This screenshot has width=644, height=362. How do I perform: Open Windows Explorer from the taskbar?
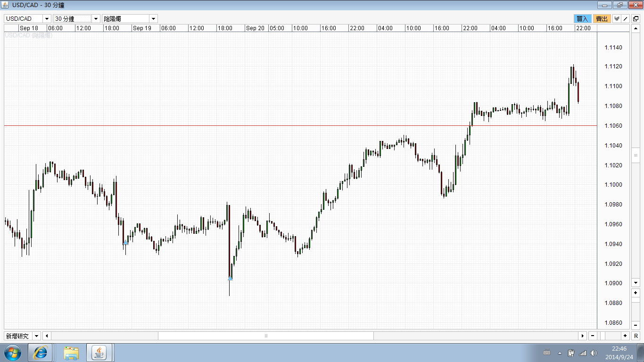click(72, 353)
